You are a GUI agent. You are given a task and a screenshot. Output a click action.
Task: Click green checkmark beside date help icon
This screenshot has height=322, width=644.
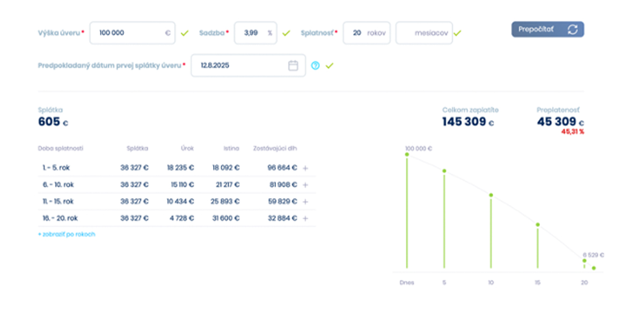[x=330, y=65]
